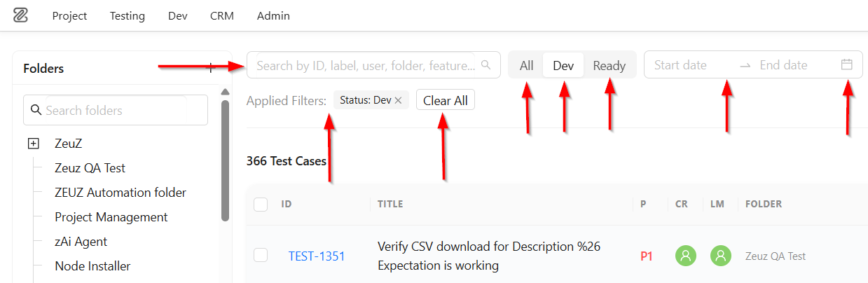Select the Ready status filter
This screenshot has width=868, height=283.
(x=609, y=65)
